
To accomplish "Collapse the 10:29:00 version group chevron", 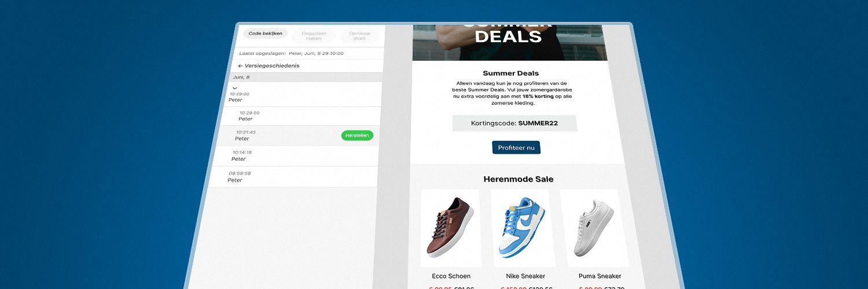I will [235, 88].
